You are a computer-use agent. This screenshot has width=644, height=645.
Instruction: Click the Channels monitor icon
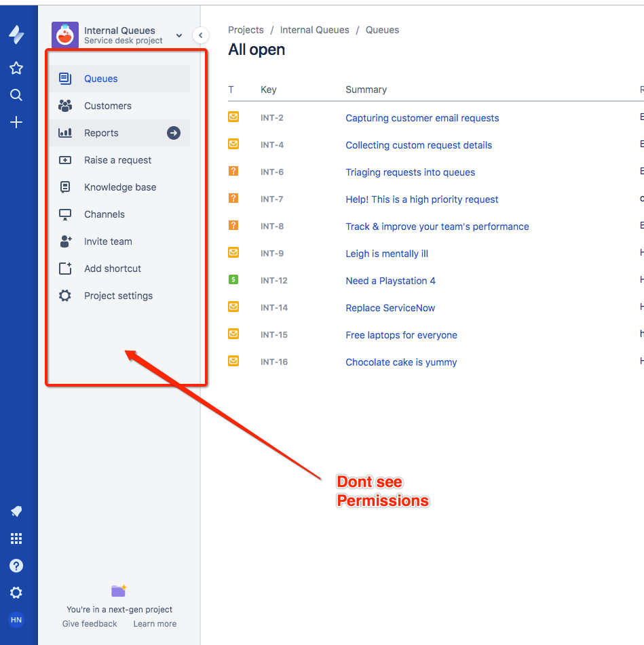[65, 214]
